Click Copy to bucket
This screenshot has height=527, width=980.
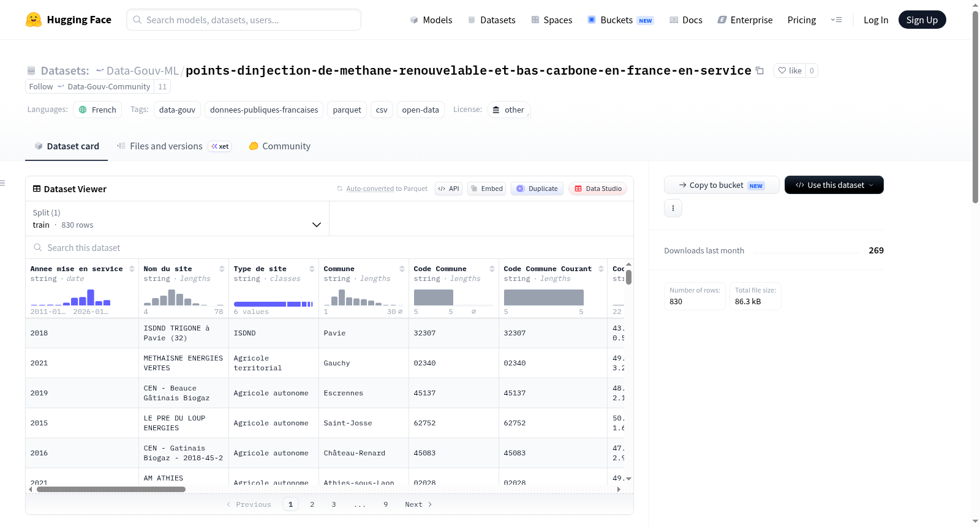[722, 185]
